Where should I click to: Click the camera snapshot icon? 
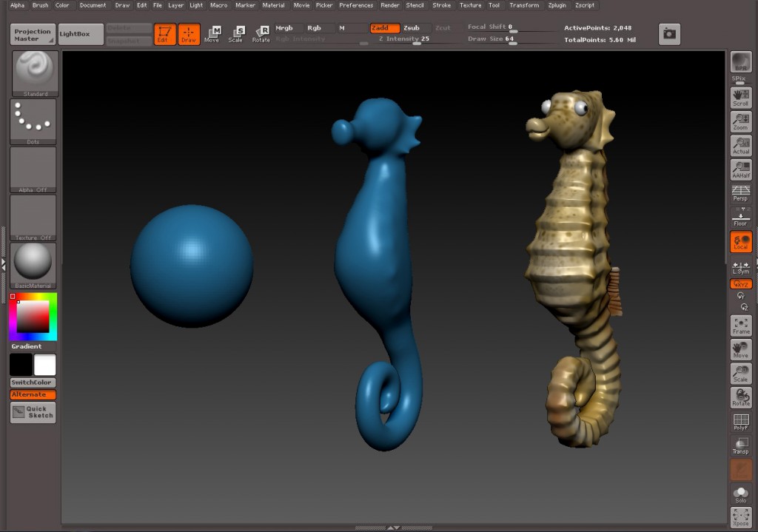pyautogui.click(x=669, y=34)
